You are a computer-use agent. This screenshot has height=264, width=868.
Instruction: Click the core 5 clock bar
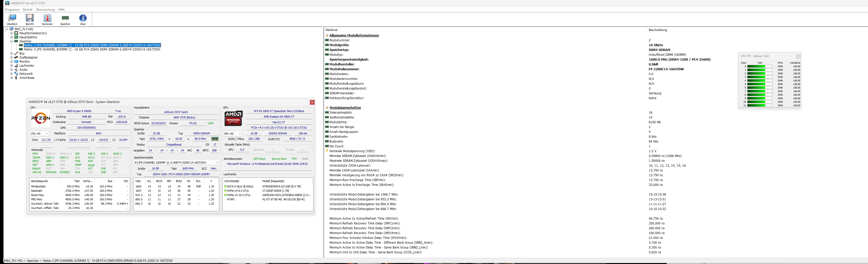760,84
